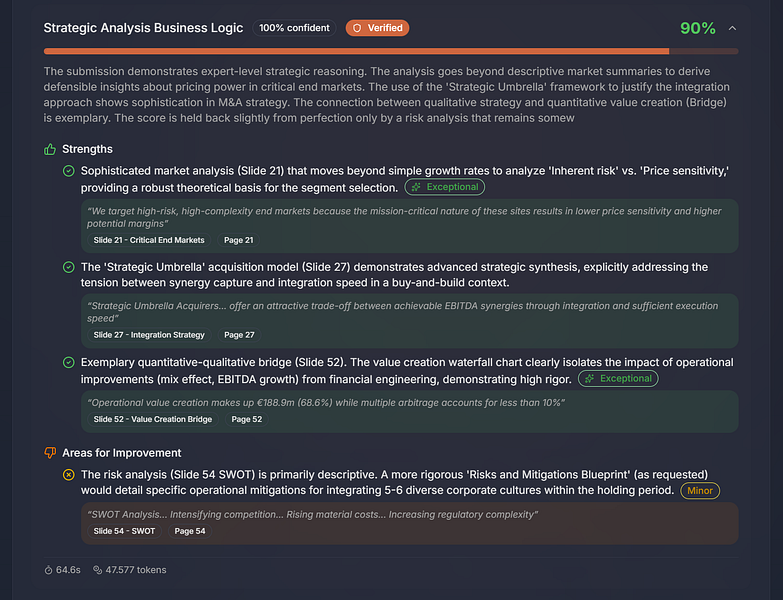This screenshot has height=600, width=783.
Task: Click the 90% score value
Action: [697, 28]
